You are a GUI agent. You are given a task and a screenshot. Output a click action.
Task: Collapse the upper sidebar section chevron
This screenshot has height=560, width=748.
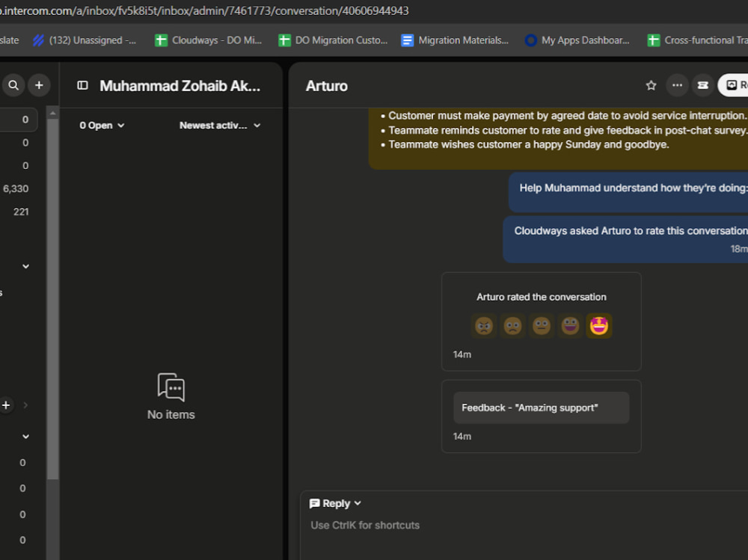pyautogui.click(x=25, y=266)
